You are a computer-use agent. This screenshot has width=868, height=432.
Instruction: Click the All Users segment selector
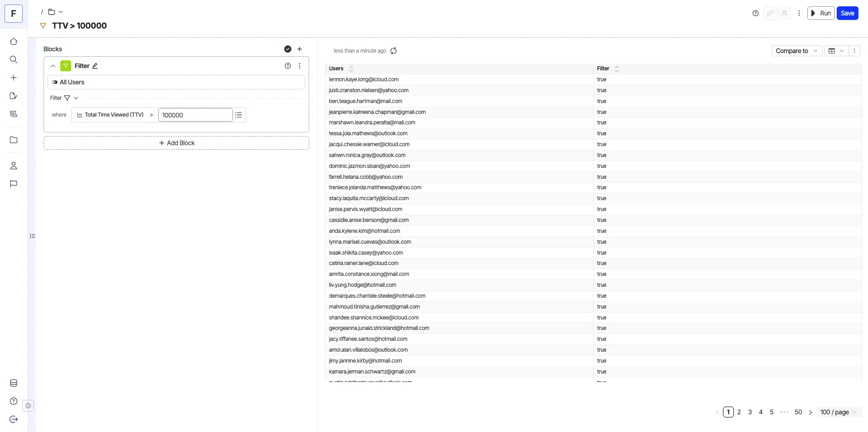[x=176, y=82]
